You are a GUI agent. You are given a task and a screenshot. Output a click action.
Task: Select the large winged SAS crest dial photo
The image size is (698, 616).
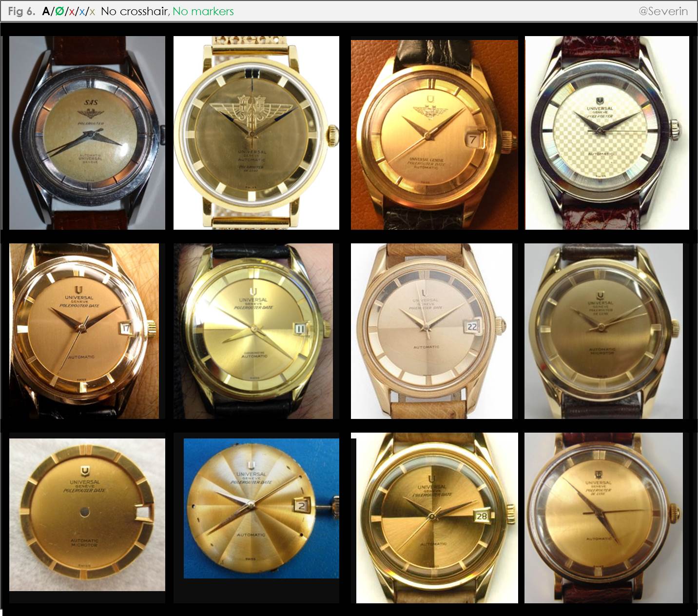(x=256, y=133)
